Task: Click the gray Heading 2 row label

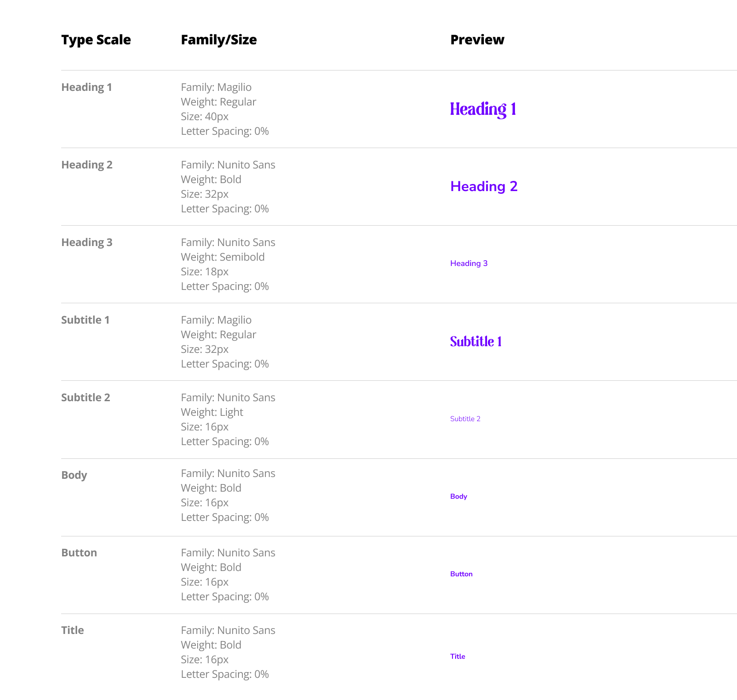Action: point(87,165)
